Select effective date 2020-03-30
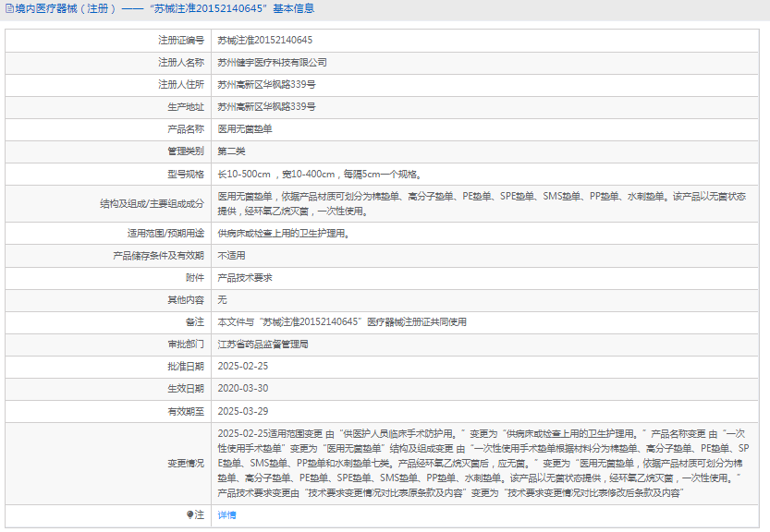Screen dimensions: 770x532 pos(243,388)
